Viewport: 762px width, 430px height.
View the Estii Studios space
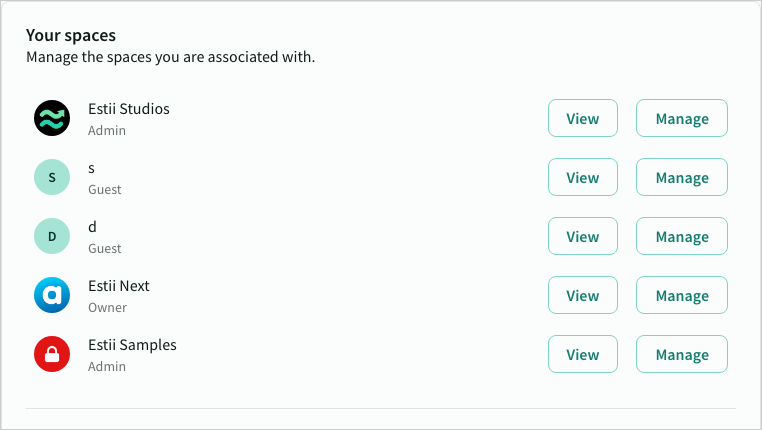click(582, 119)
